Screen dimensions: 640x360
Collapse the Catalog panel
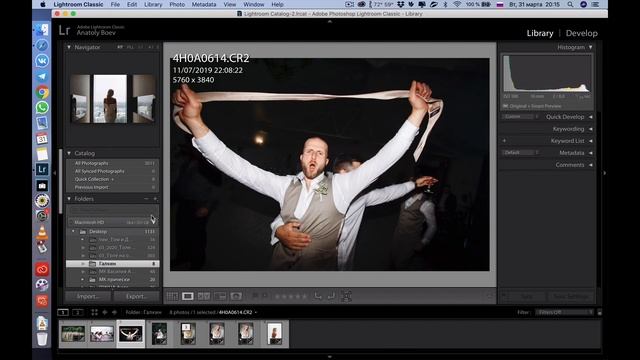pyautogui.click(x=69, y=153)
